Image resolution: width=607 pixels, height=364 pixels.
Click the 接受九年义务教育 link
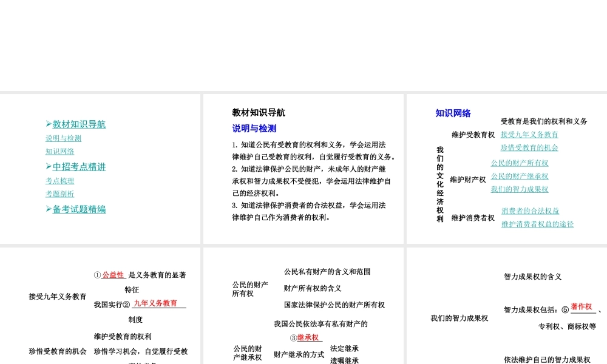coord(529,135)
